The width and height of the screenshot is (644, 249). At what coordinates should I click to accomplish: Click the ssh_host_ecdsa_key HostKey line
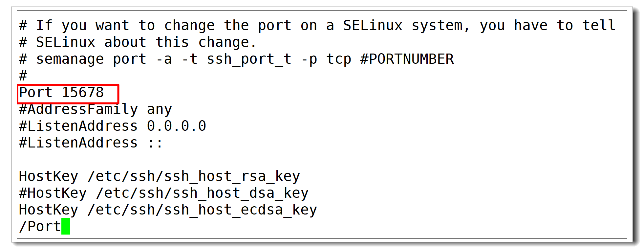tap(168, 210)
